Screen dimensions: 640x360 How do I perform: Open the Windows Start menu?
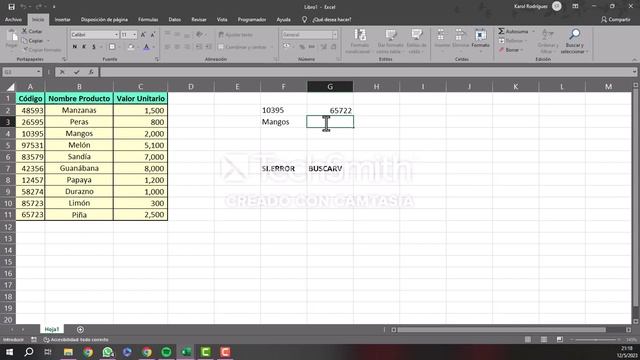click(x=9, y=351)
